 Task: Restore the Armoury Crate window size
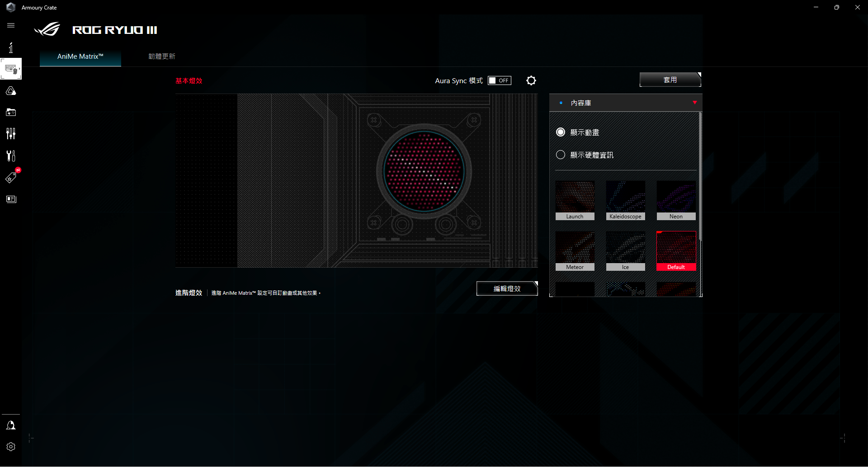pyautogui.click(x=837, y=7)
